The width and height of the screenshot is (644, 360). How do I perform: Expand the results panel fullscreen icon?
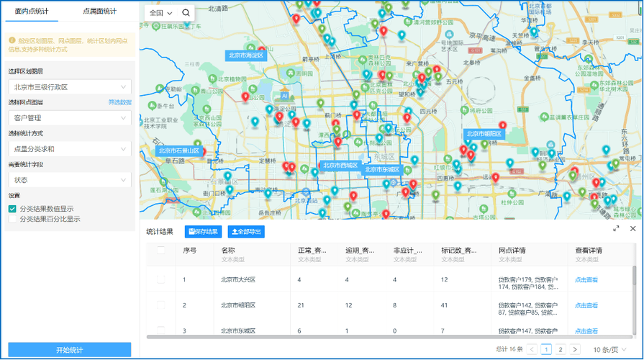pyautogui.click(x=616, y=228)
